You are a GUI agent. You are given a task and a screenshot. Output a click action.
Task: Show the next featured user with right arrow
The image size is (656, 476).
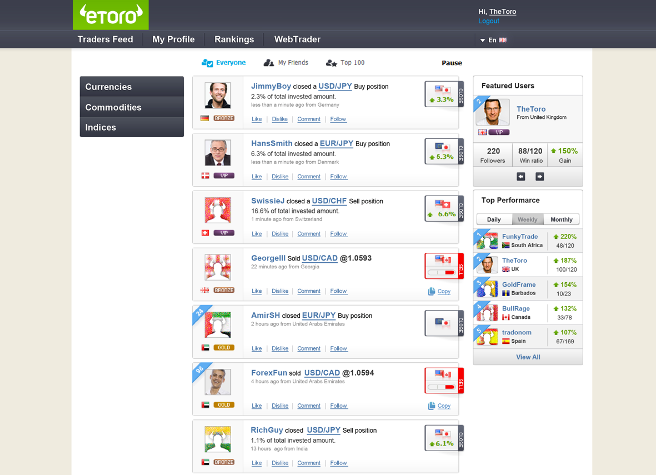[540, 177]
